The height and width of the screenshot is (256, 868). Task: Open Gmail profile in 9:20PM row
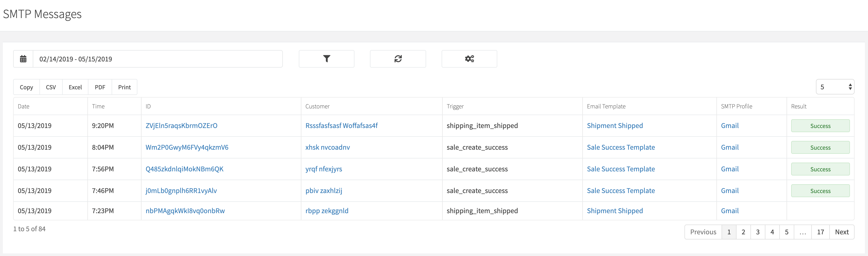pos(730,126)
